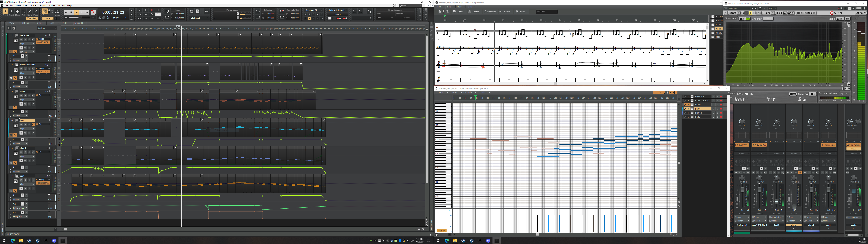The image size is (868, 244).
Task: Select the Pedal tool in Staff view
Action: (x=522, y=12)
